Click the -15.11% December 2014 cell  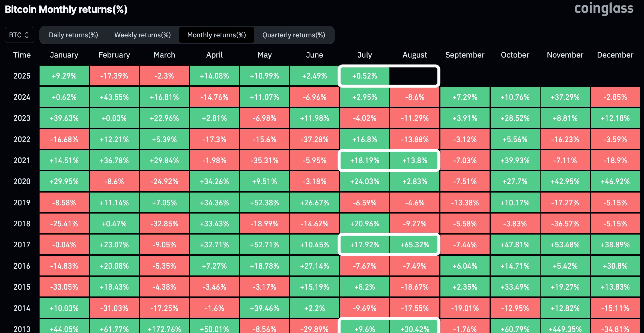[x=615, y=308]
